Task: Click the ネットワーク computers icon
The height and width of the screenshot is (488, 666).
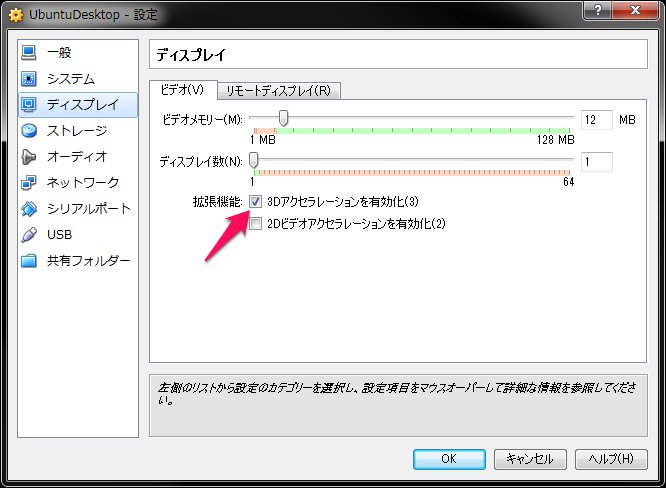Action: 28,183
